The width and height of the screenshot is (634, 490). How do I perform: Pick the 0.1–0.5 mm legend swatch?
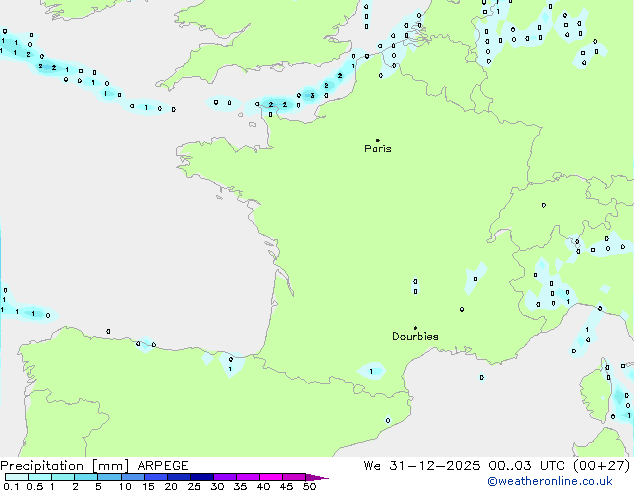[17, 477]
